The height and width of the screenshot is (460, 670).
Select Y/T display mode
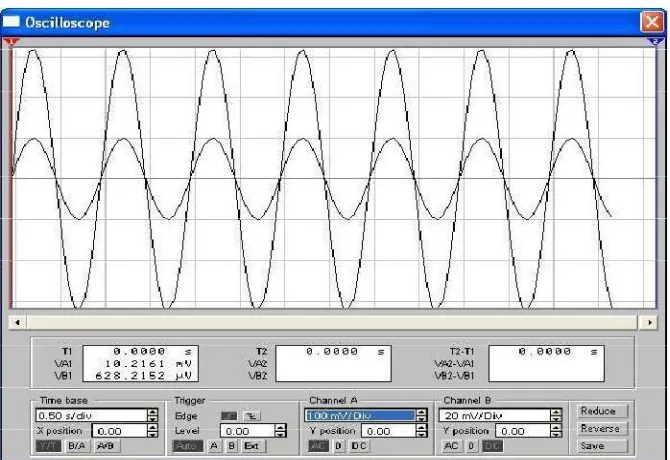tap(48, 446)
